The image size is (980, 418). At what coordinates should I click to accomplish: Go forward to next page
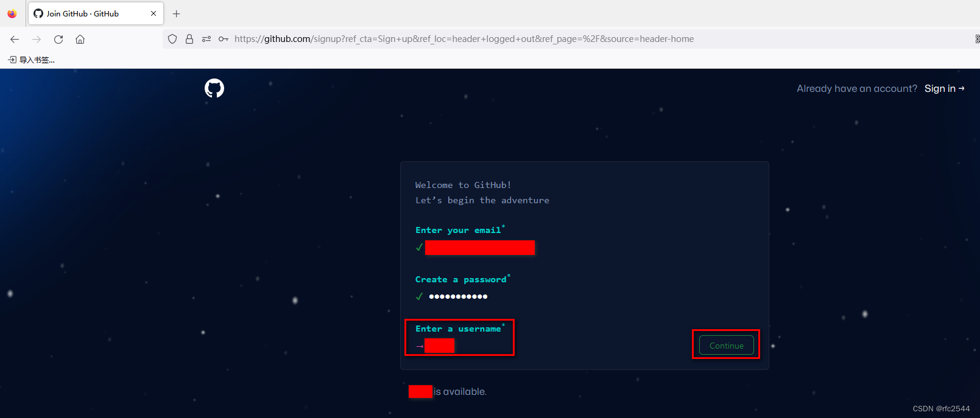pos(37,39)
